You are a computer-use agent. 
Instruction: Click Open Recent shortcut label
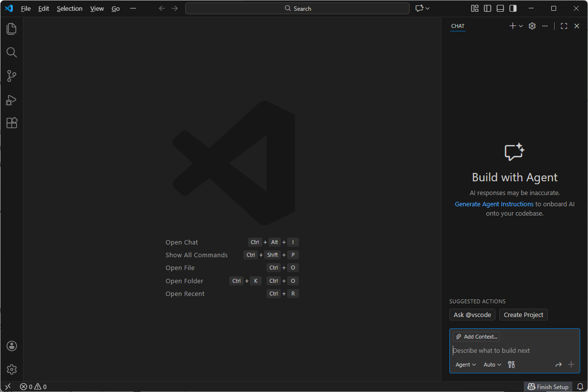click(185, 294)
